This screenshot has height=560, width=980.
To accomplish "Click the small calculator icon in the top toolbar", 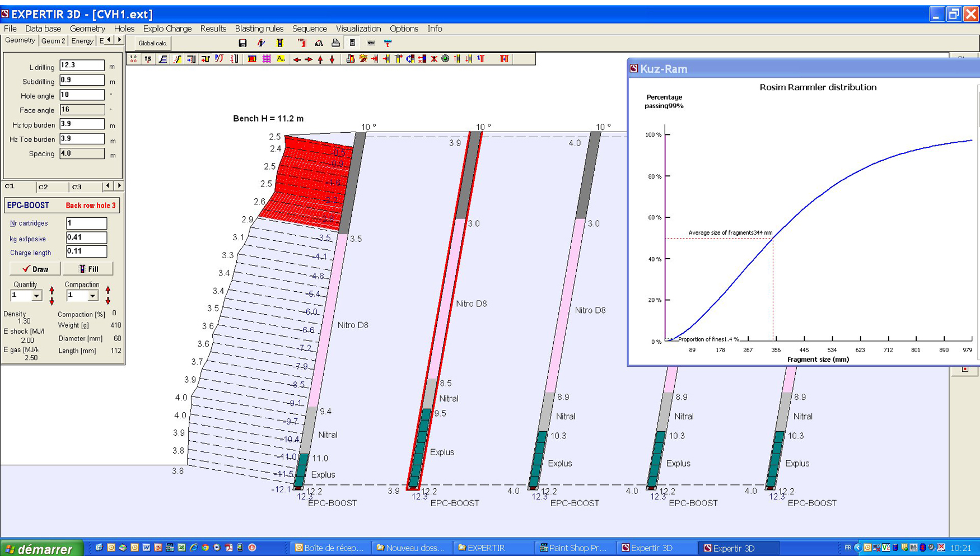I will pyautogui.click(x=352, y=43).
